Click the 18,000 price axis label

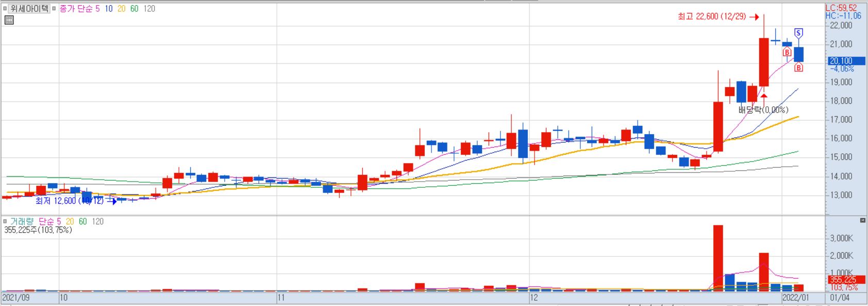click(x=841, y=101)
